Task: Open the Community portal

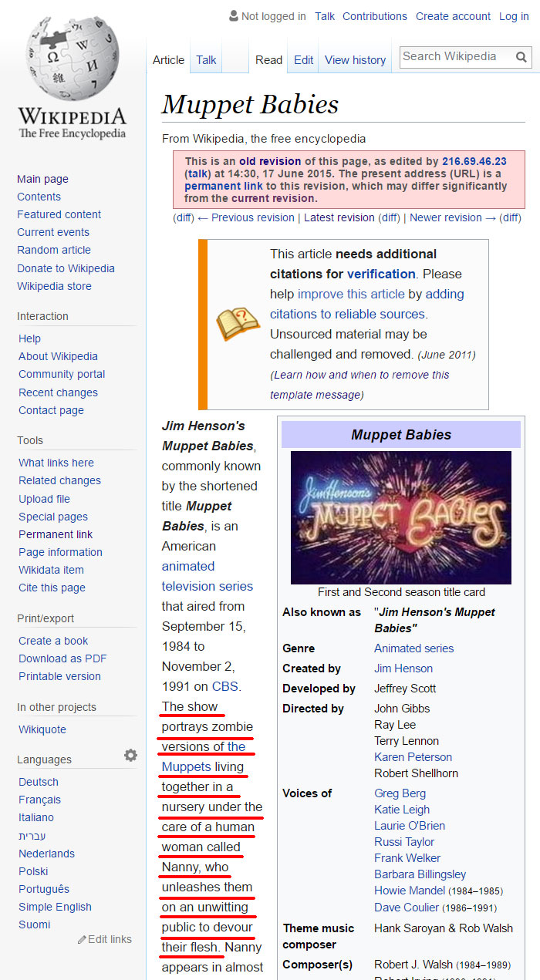Action: [x=62, y=374]
